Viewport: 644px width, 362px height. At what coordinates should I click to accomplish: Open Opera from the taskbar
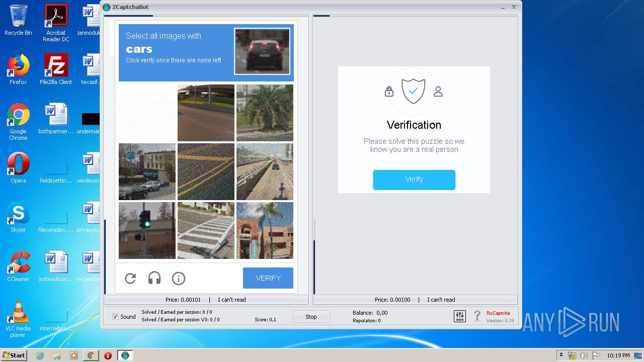[x=108, y=355]
